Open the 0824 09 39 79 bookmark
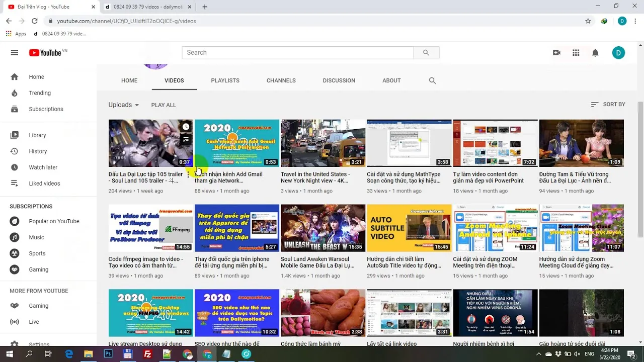Screen dimensions: 644x362 60,34
